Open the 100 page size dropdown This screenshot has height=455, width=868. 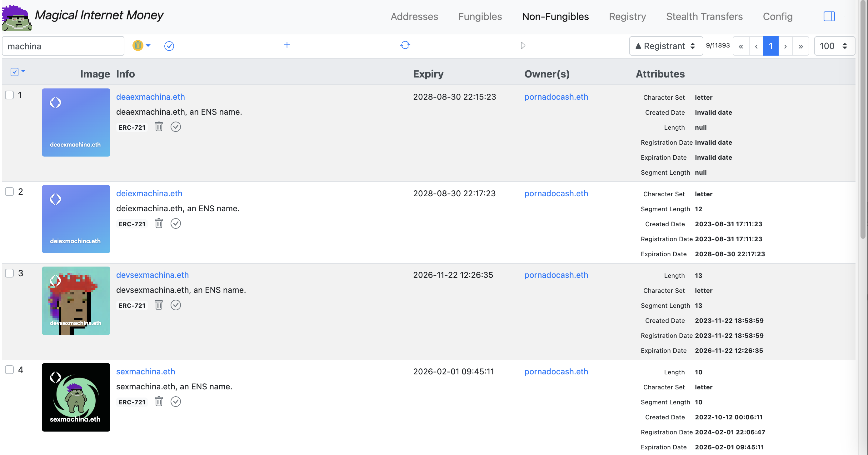tap(834, 46)
